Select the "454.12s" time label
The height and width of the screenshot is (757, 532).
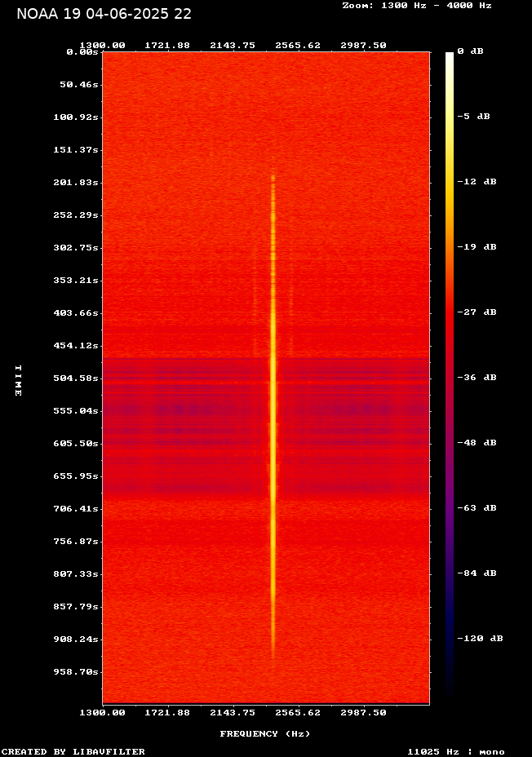pos(76,345)
